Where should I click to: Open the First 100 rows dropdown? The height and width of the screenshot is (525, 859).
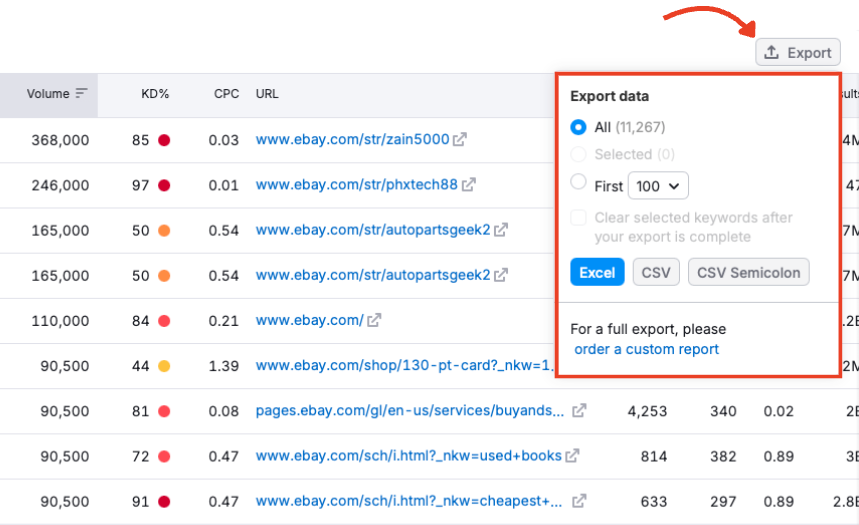pos(658,186)
